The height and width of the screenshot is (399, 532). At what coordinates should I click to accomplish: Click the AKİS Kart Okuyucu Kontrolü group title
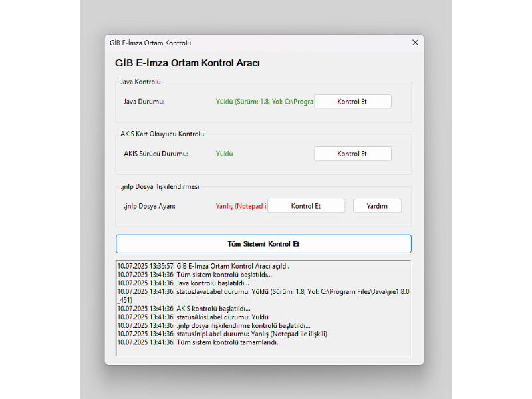162,134
